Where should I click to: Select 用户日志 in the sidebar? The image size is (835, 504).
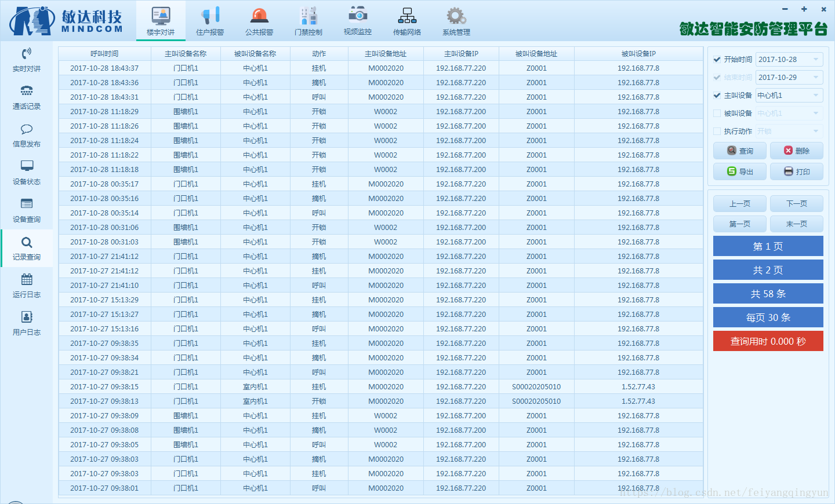pyautogui.click(x=27, y=324)
